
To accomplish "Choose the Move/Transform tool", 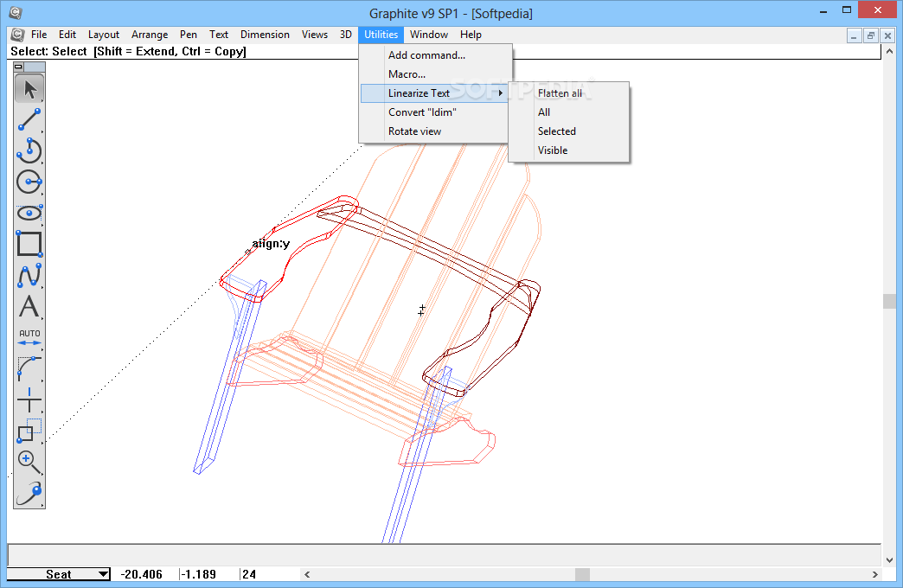I will pyautogui.click(x=29, y=431).
